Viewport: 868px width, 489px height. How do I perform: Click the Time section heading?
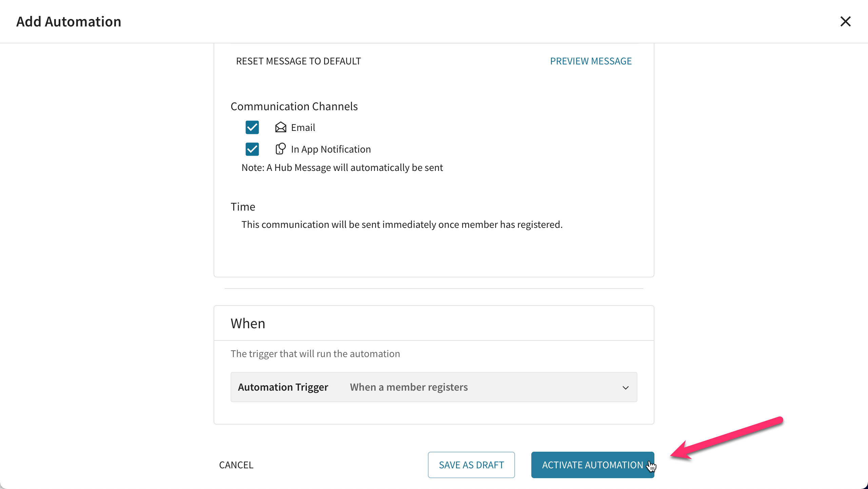pyautogui.click(x=243, y=207)
